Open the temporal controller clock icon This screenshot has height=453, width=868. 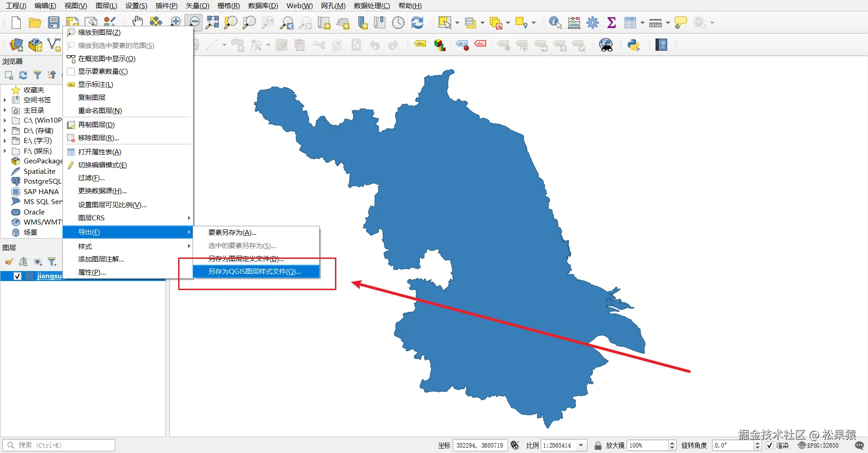398,23
